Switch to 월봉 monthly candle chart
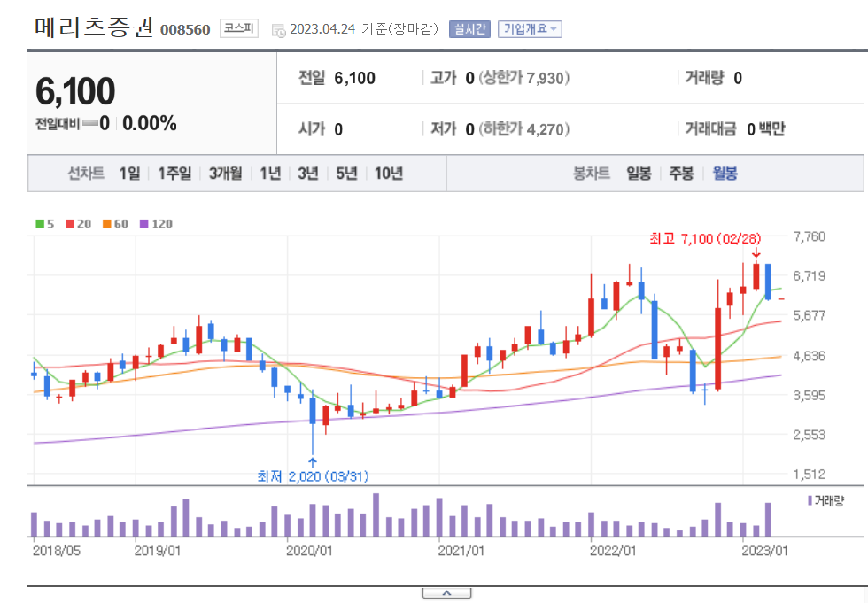The height and width of the screenshot is (603, 868). (x=725, y=174)
